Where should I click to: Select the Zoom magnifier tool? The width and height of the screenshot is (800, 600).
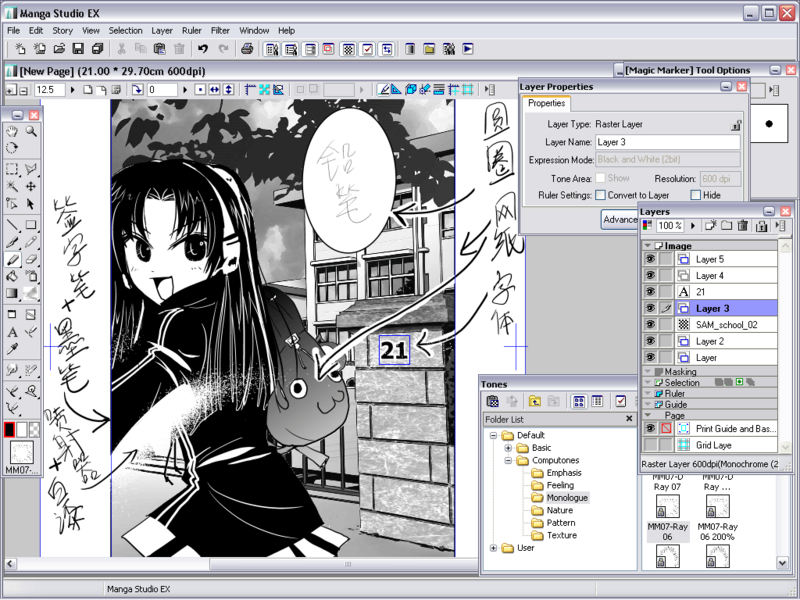pyautogui.click(x=31, y=131)
